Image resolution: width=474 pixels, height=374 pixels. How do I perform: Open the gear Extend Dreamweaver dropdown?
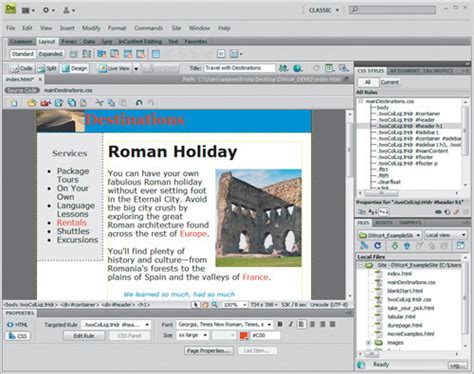49,10
